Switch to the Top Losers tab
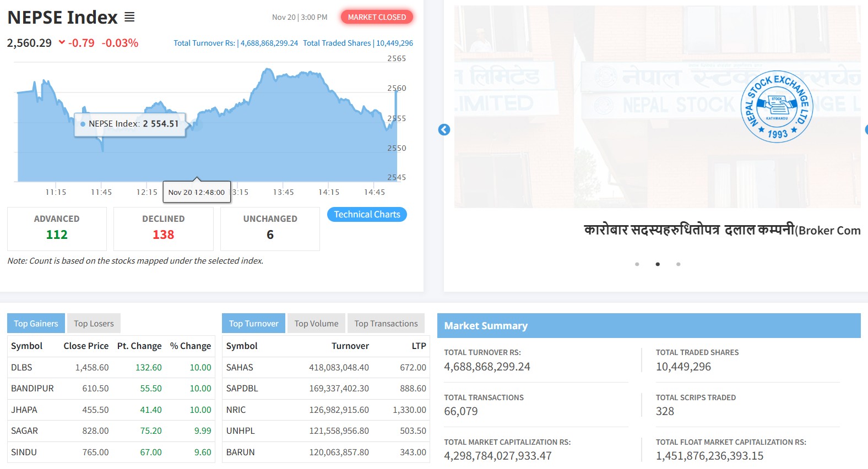The width and height of the screenshot is (868, 469). pyautogui.click(x=94, y=324)
